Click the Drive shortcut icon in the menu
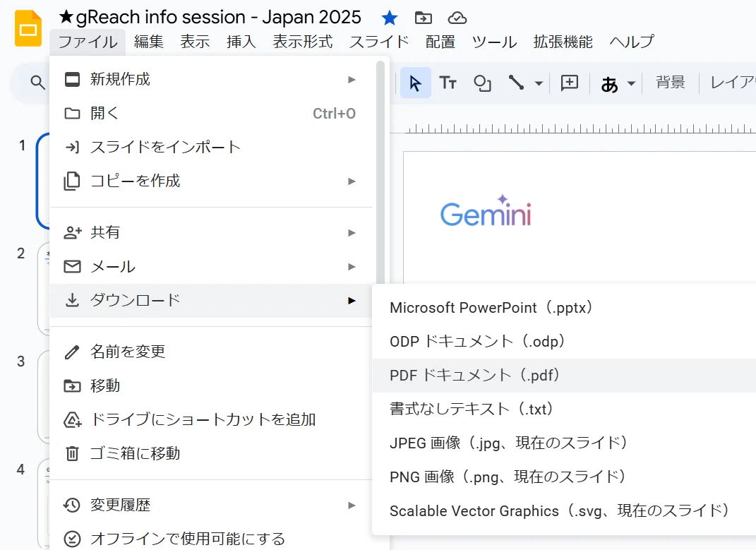Viewport: 756px width, 550px height. coord(72,419)
